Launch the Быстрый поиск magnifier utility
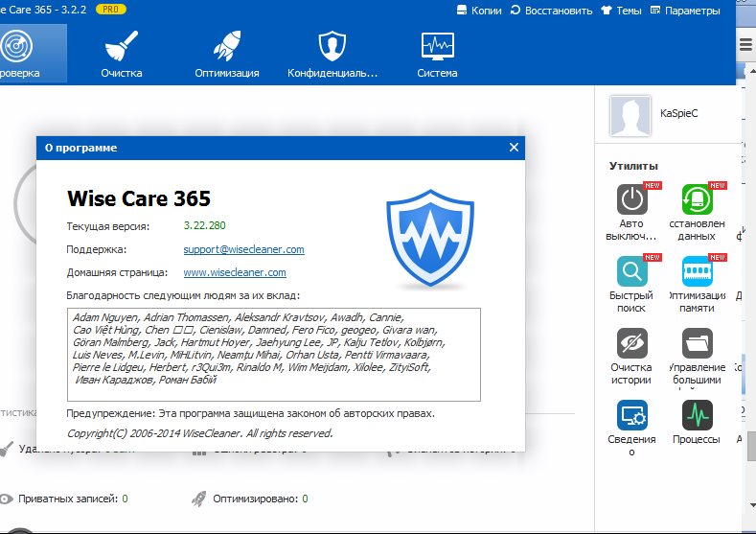This screenshot has width=756, height=534. (x=631, y=272)
